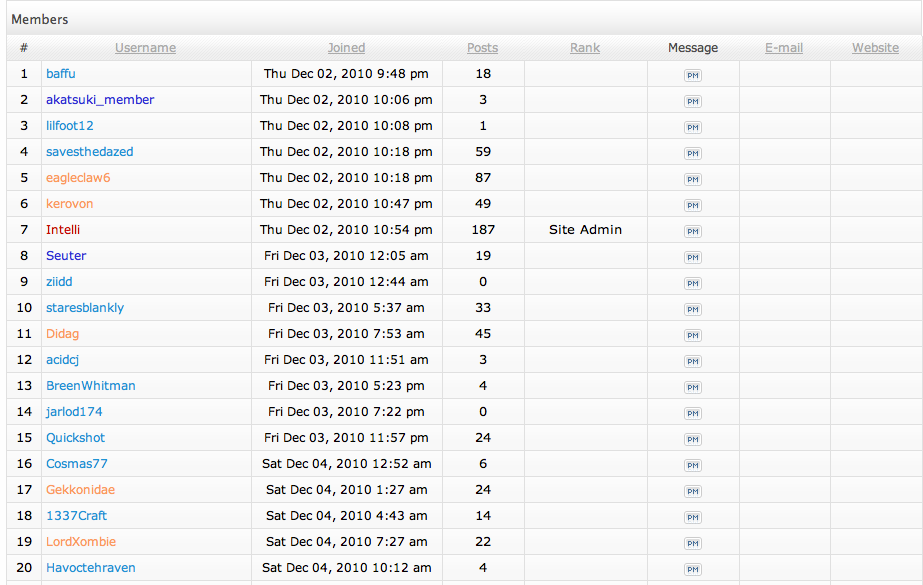Click PM icon for staresblankly

pyautogui.click(x=692, y=309)
